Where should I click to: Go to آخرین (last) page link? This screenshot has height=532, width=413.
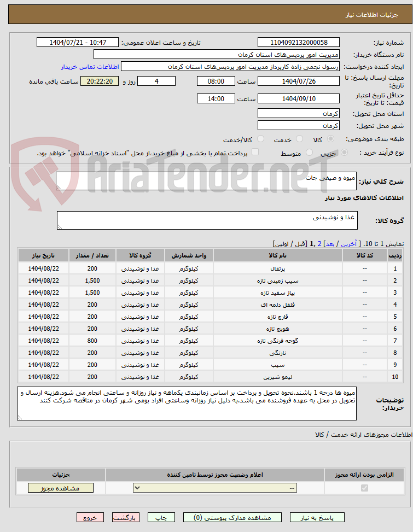pyautogui.click(x=349, y=244)
